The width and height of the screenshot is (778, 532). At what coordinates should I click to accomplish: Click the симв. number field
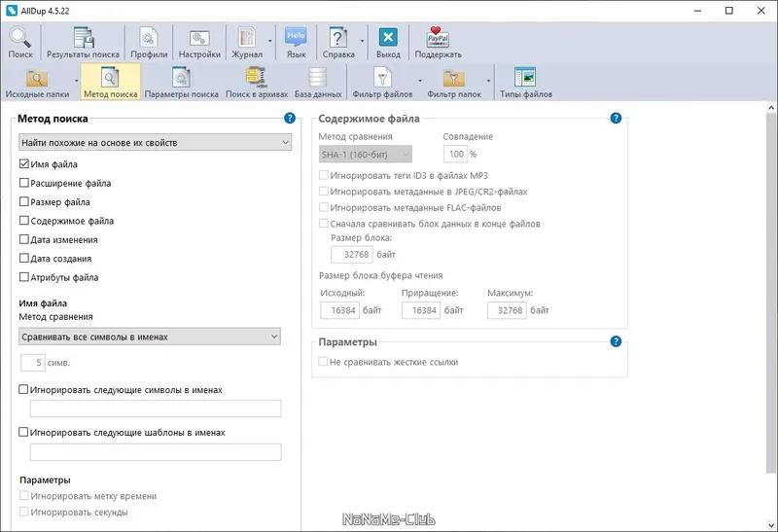coord(33,363)
